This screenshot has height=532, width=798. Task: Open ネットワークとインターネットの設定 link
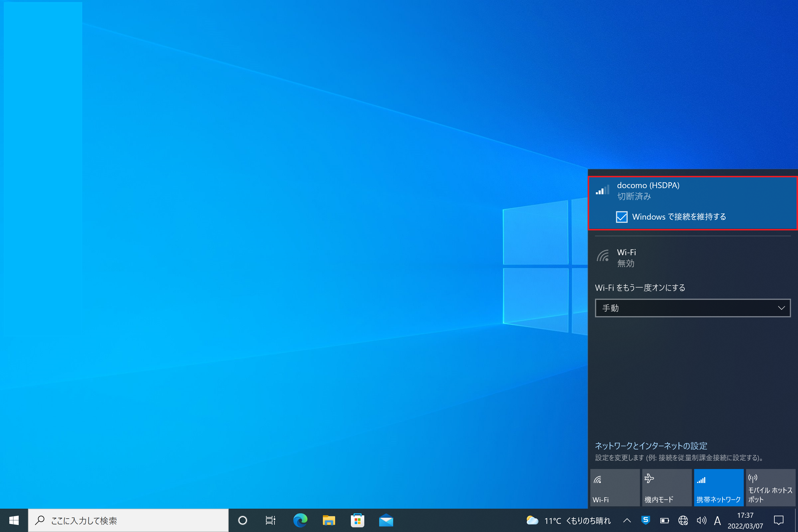[x=651, y=446]
